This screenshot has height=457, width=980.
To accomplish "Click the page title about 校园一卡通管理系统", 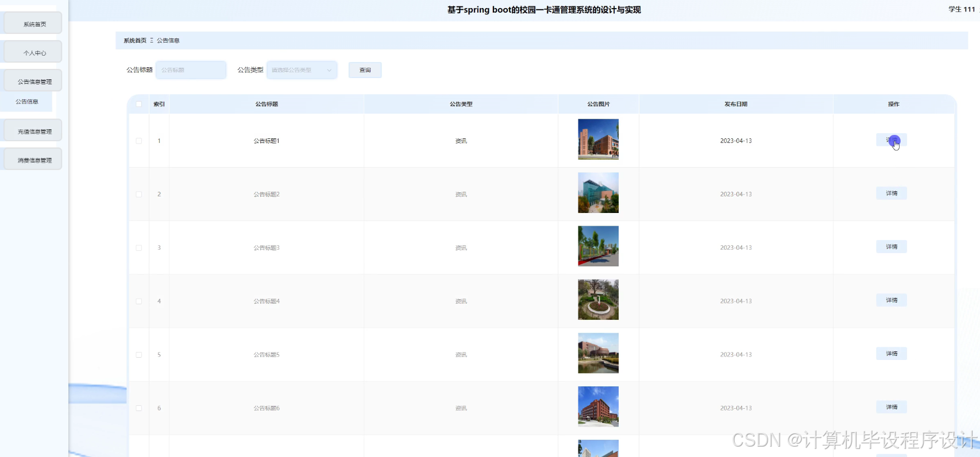I will (x=544, y=10).
